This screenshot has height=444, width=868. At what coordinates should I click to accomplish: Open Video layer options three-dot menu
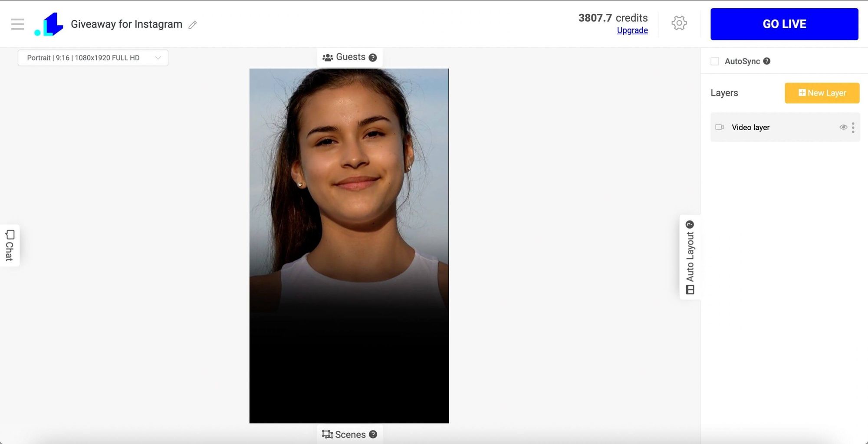click(x=853, y=127)
